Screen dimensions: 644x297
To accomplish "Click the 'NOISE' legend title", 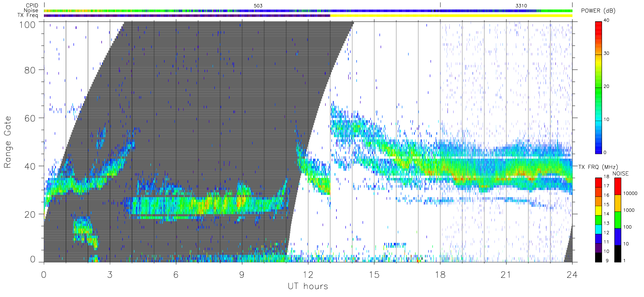I will point(621,174).
